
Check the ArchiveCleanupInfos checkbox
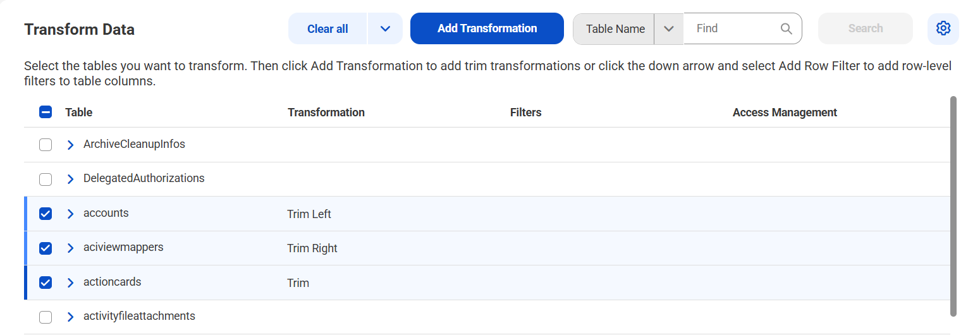pyautogui.click(x=46, y=145)
